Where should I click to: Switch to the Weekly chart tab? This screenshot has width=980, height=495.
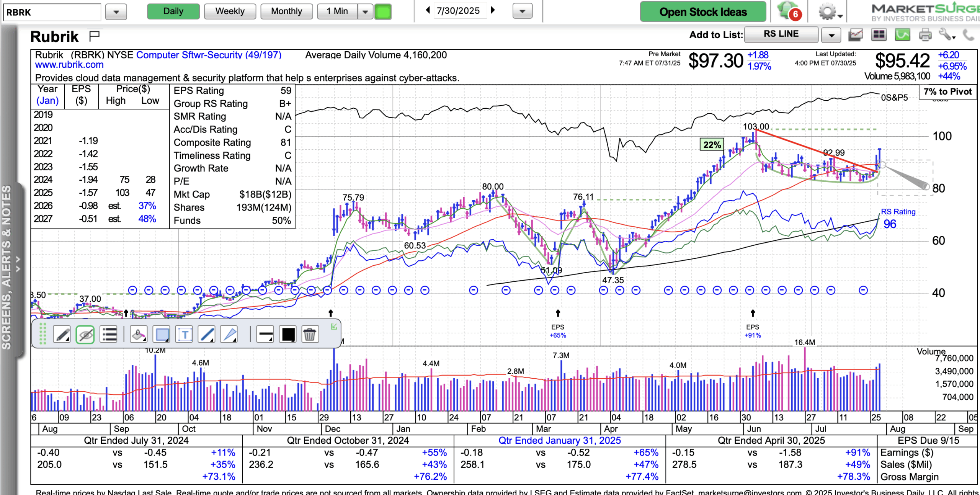point(230,11)
